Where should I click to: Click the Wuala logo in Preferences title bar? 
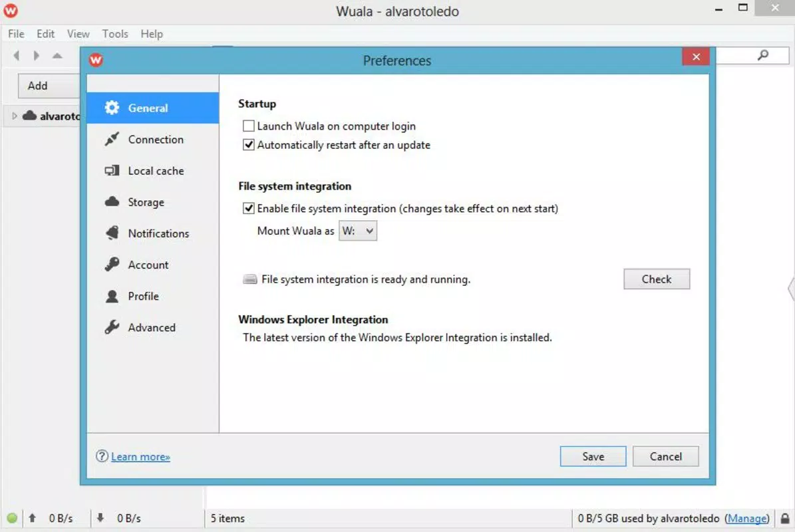pyautogui.click(x=96, y=61)
